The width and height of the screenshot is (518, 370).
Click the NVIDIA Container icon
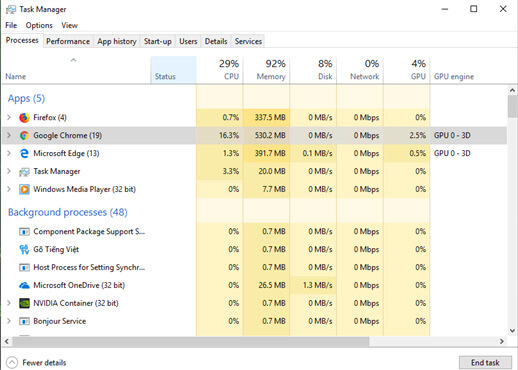(24, 303)
